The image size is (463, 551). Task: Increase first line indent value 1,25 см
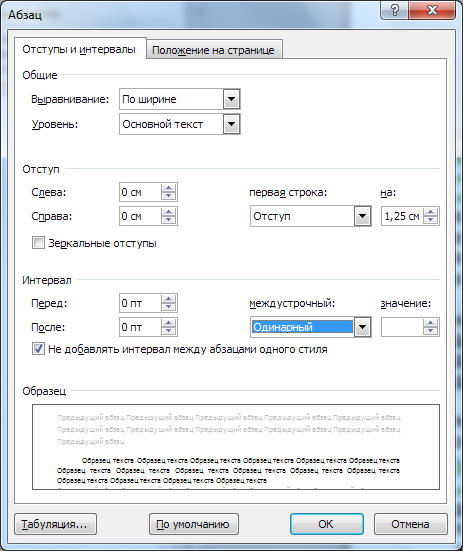[431, 212]
